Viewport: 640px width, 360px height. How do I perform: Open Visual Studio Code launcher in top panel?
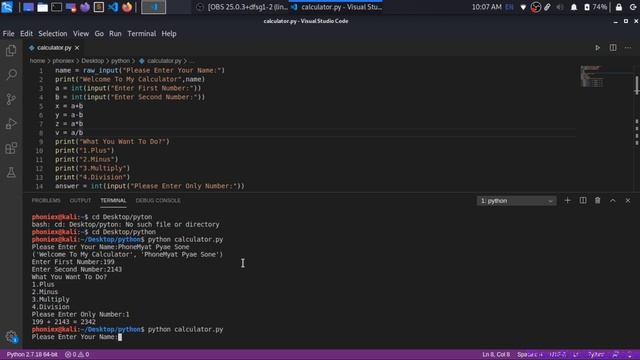pos(113,7)
